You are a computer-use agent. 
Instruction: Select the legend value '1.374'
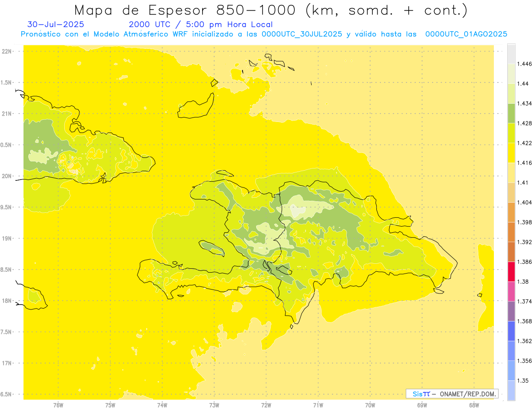(524, 301)
